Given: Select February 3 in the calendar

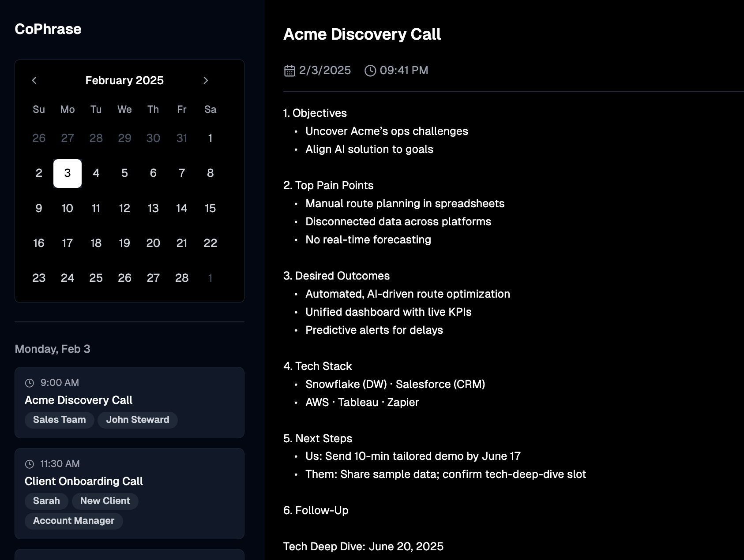Looking at the screenshot, I should tap(68, 173).
